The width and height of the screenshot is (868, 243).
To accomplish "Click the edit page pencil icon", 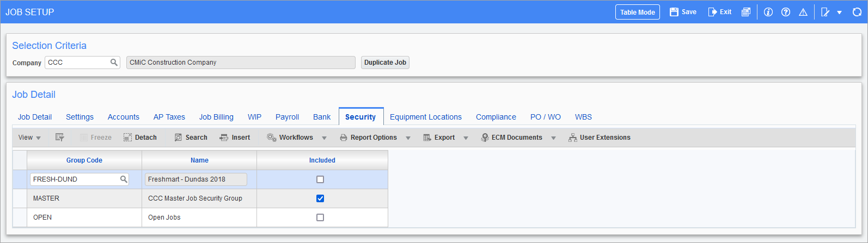I will (x=826, y=12).
